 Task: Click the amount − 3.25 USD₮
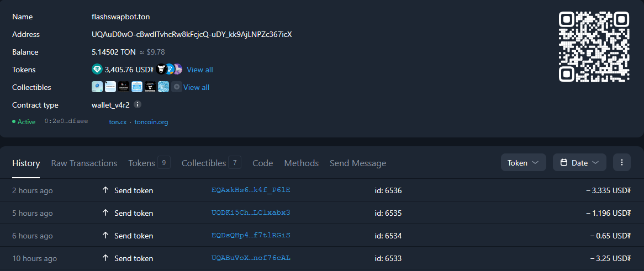pyautogui.click(x=610, y=259)
